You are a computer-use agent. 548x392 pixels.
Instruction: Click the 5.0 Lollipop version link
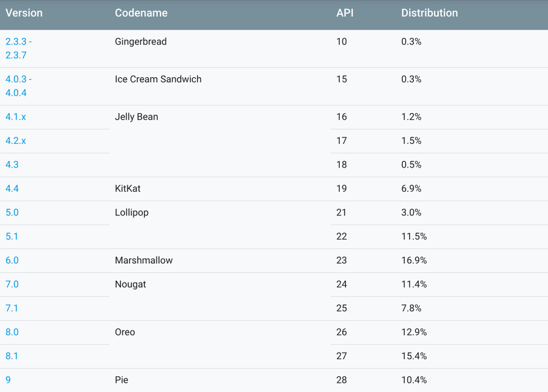click(12, 213)
